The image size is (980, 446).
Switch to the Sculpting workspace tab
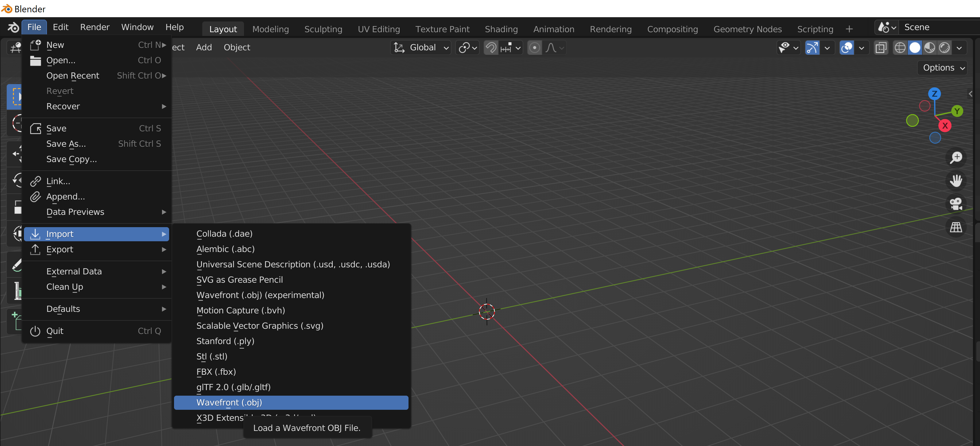pos(323,29)
